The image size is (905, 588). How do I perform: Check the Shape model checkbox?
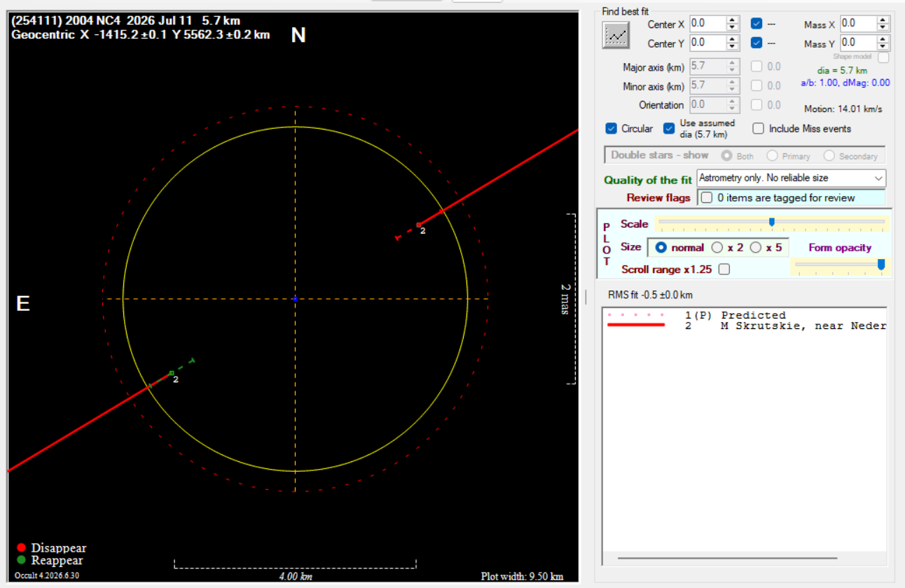(883, 57)
